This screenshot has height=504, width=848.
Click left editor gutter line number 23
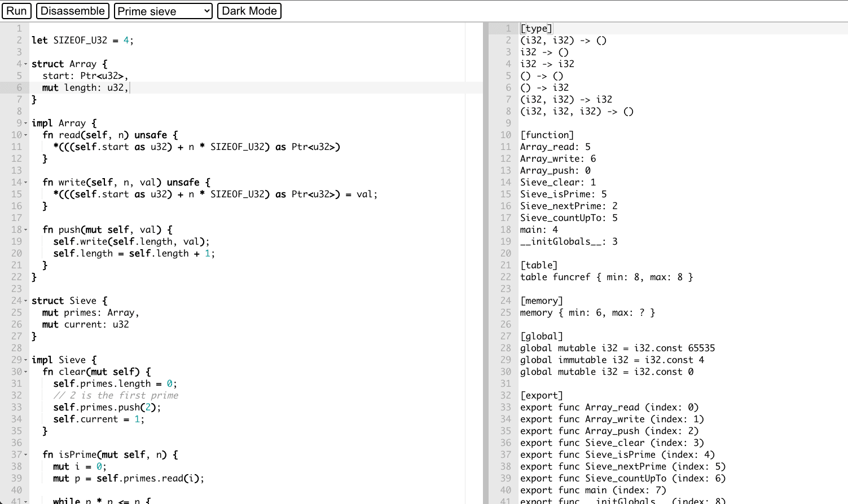16,289
